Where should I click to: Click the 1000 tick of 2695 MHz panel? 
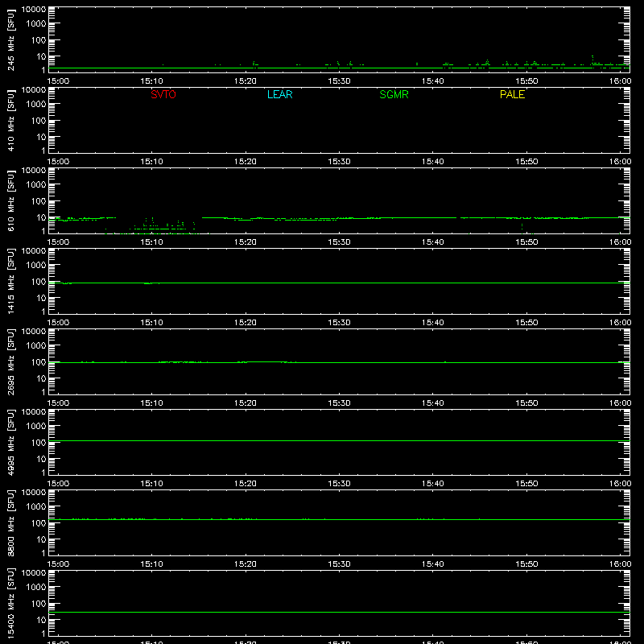[36, 346]
